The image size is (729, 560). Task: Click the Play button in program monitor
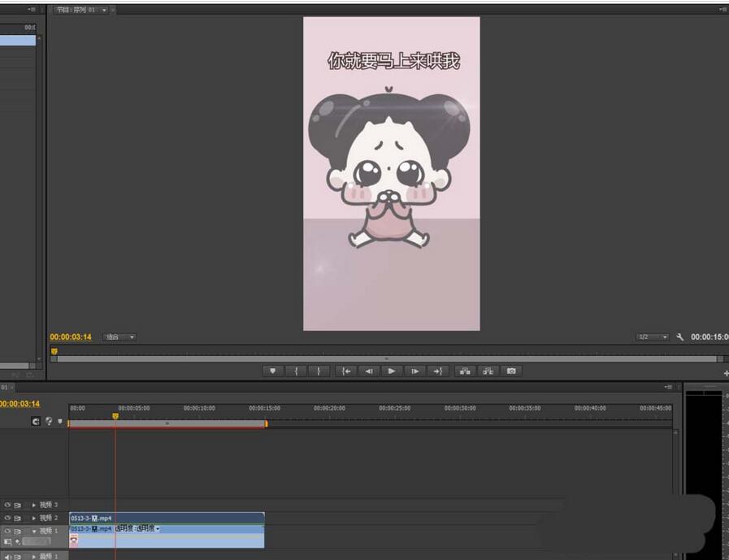pos(392,371)
